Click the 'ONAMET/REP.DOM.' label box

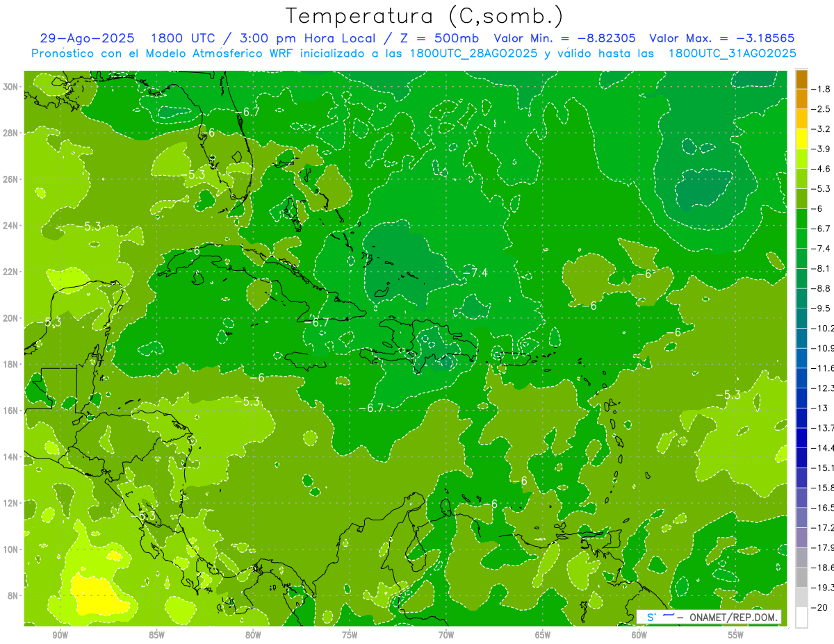(x=709, y=617)
